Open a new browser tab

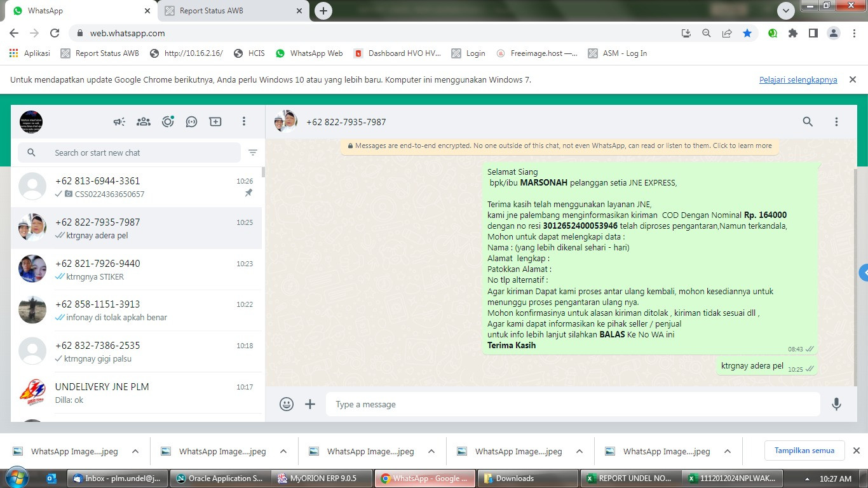click(x=323, y=11)
